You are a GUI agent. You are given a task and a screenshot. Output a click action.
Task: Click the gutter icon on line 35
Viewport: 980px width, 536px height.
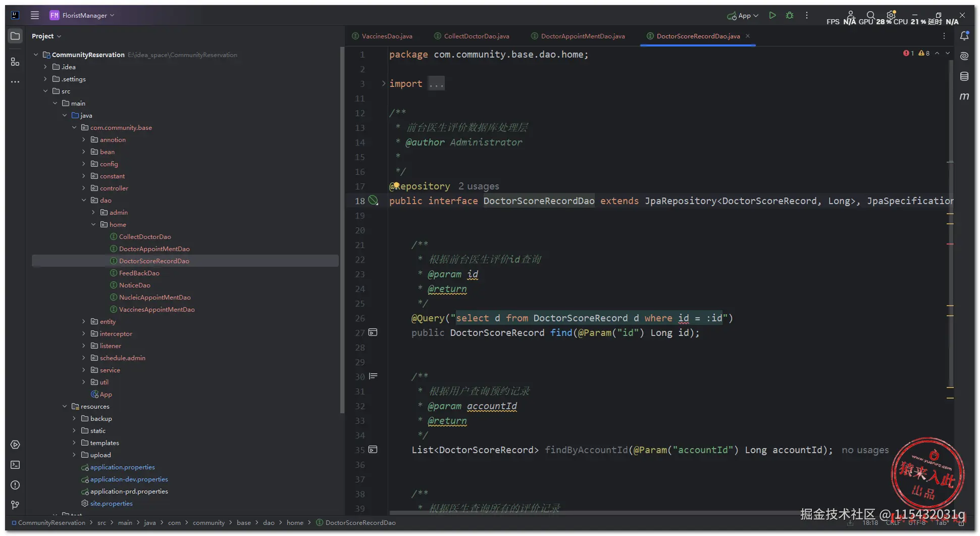(x=373, y=450)
